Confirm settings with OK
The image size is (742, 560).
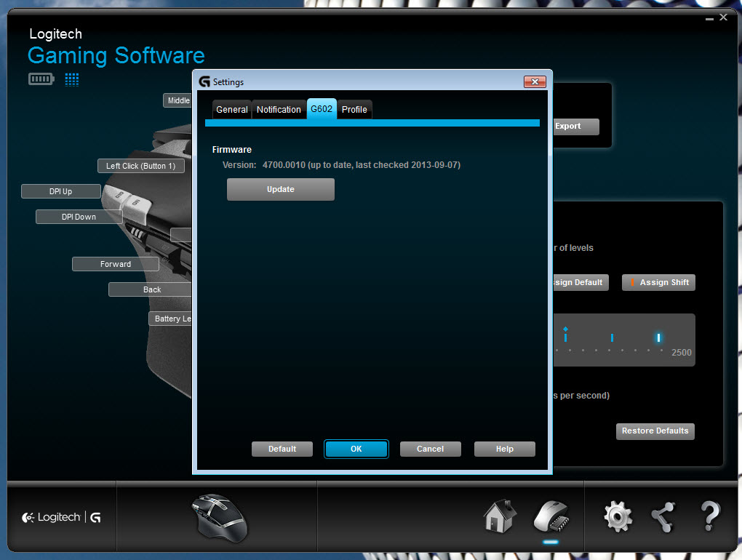(356, 449)
